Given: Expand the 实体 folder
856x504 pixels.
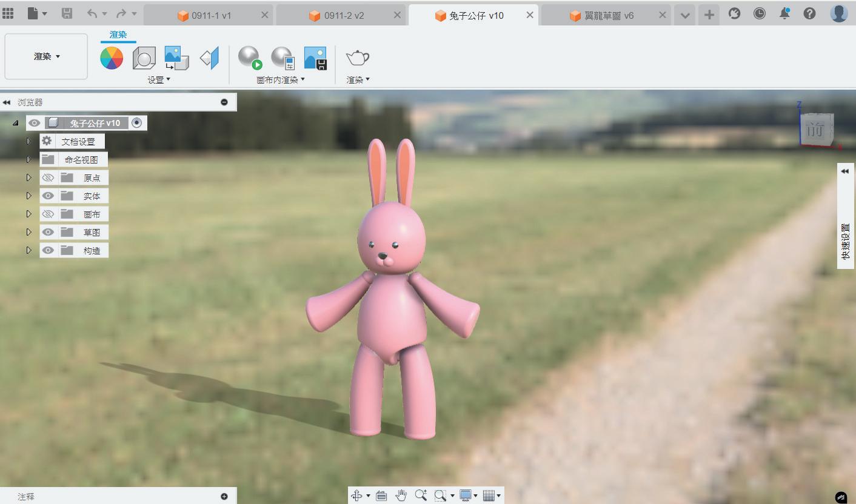Looking at the screenshot, I should pos(28,196).
